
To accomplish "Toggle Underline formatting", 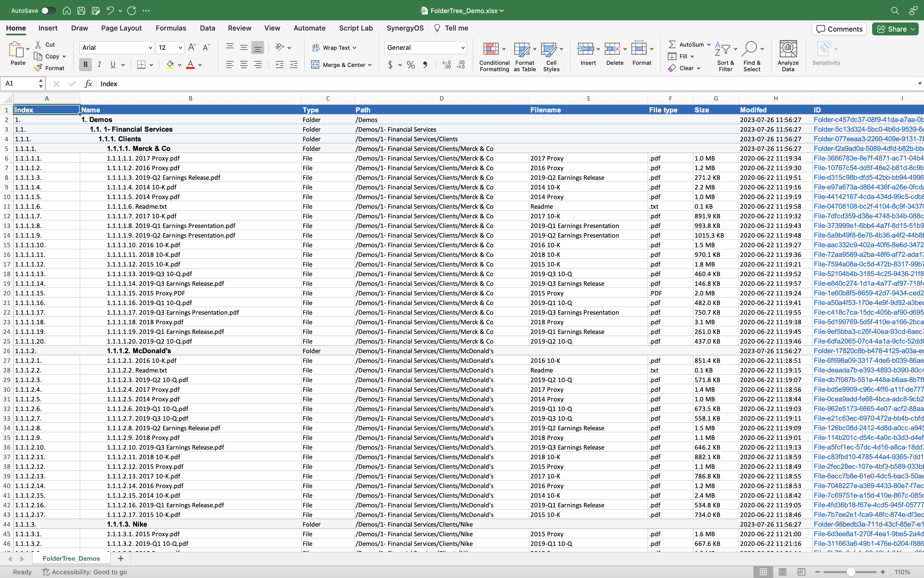I will [113, 64].
